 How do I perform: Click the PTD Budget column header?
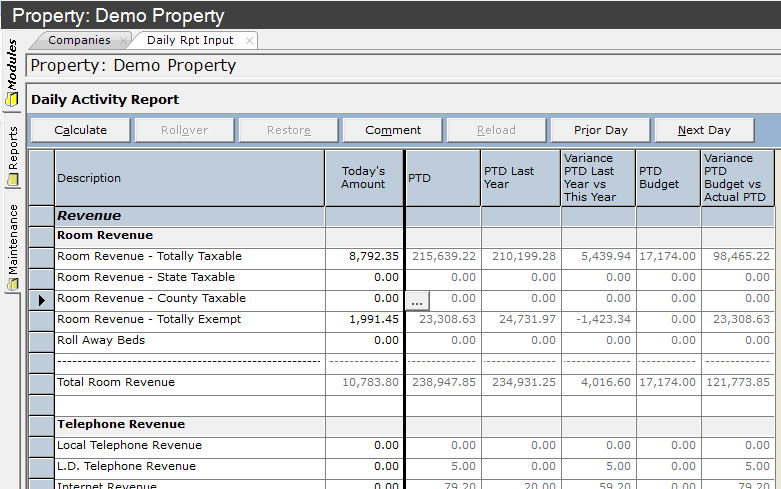[667, 178]
